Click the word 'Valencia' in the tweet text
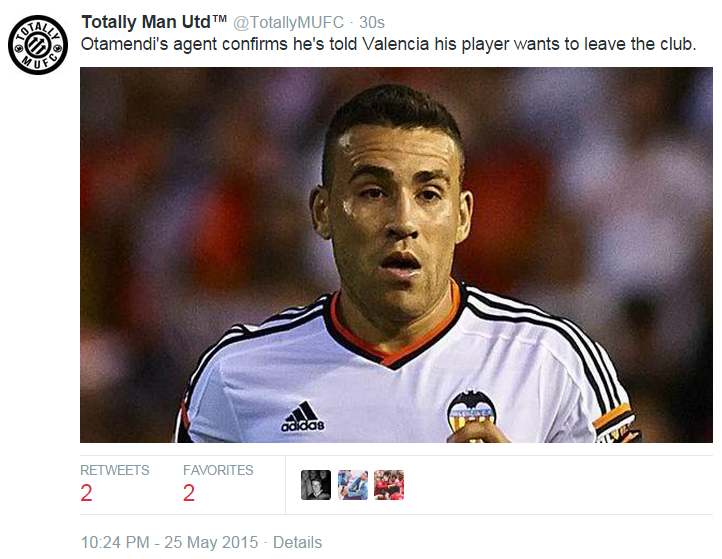Viewport: 722px width, 559px height. tap(396, 44)
